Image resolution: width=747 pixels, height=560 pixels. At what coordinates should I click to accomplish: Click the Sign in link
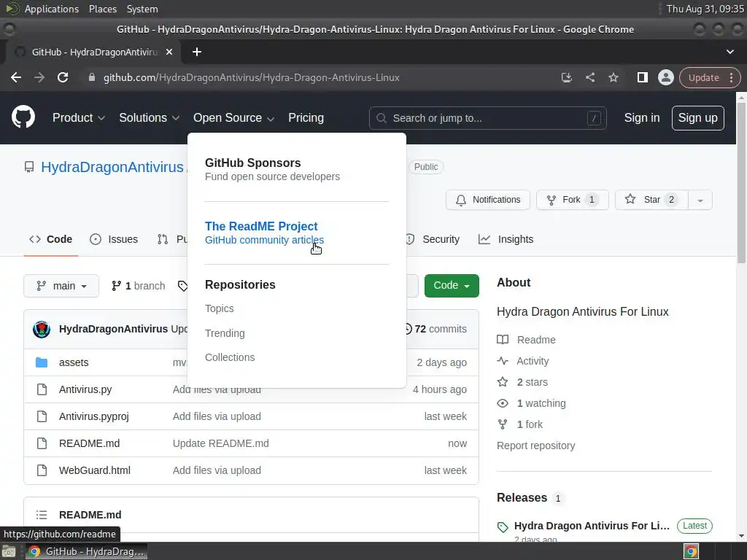point(642,117)
